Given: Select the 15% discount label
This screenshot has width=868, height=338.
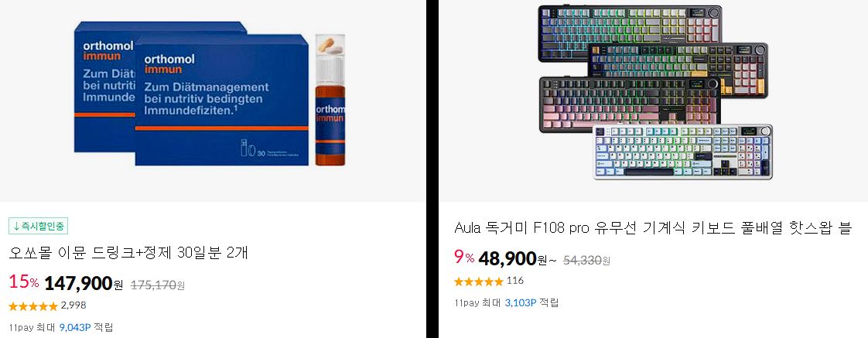Looking at the screenshot, I should tap(24, 282).
